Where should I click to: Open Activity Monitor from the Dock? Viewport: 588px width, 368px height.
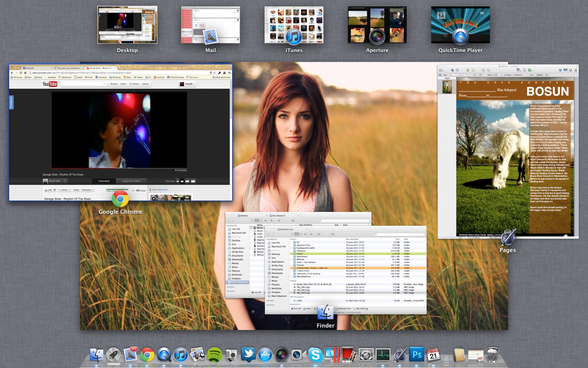[383, 355]
